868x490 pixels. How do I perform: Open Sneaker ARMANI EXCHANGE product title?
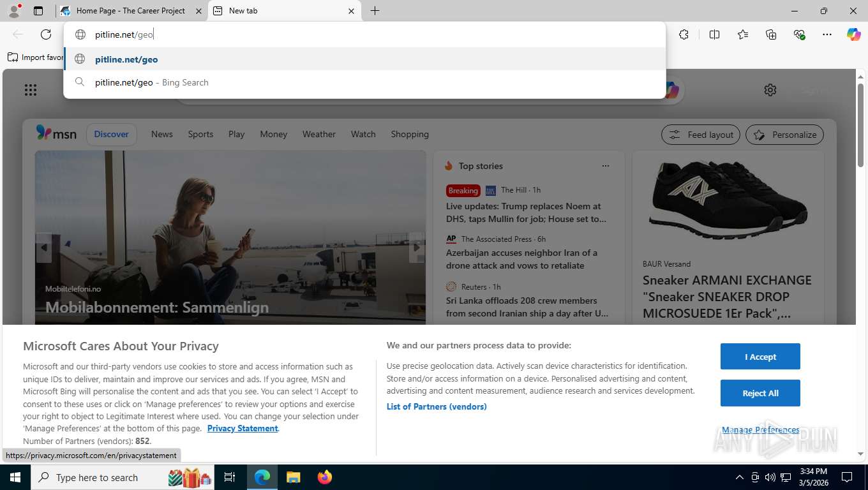(727, 297)
